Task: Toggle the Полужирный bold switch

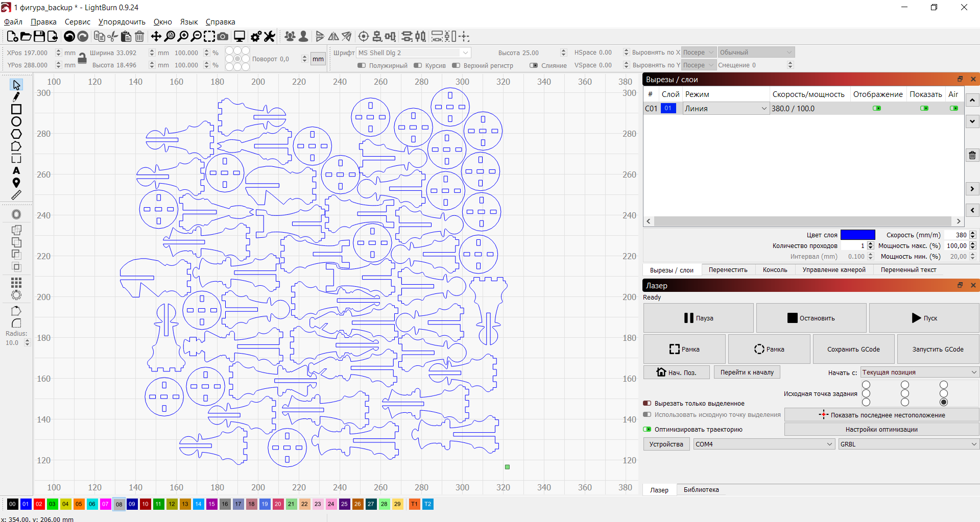Action: pos(362,65)
